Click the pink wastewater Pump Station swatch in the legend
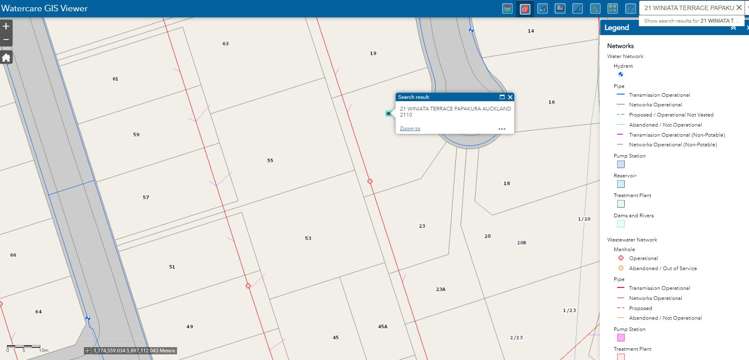This screenshot has width=749, height=360. pos(621,338)
